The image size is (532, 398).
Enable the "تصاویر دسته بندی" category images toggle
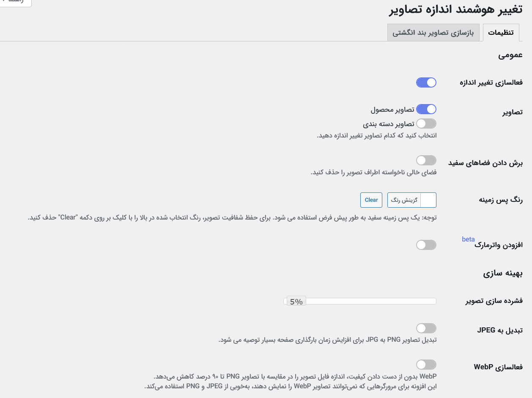(426, 124)
